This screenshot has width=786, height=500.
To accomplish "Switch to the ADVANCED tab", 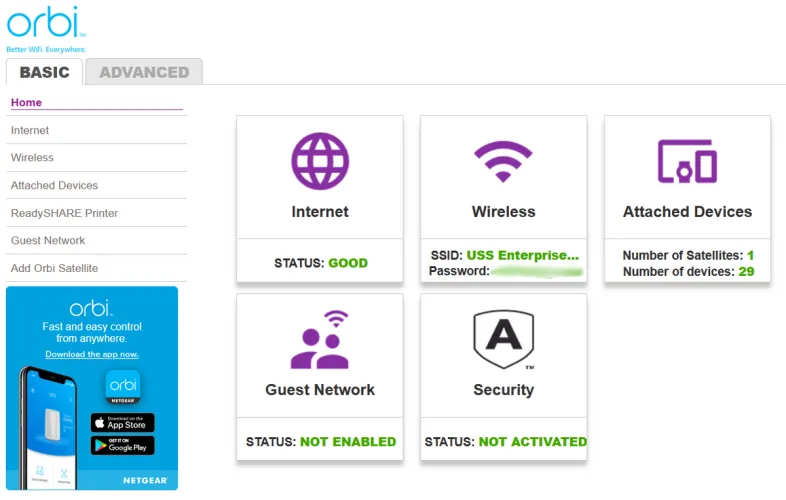I will (144, 72).
